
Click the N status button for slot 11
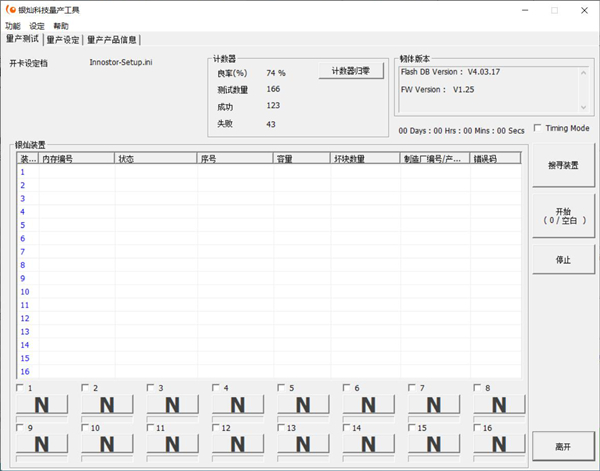(x=172, y=444)
